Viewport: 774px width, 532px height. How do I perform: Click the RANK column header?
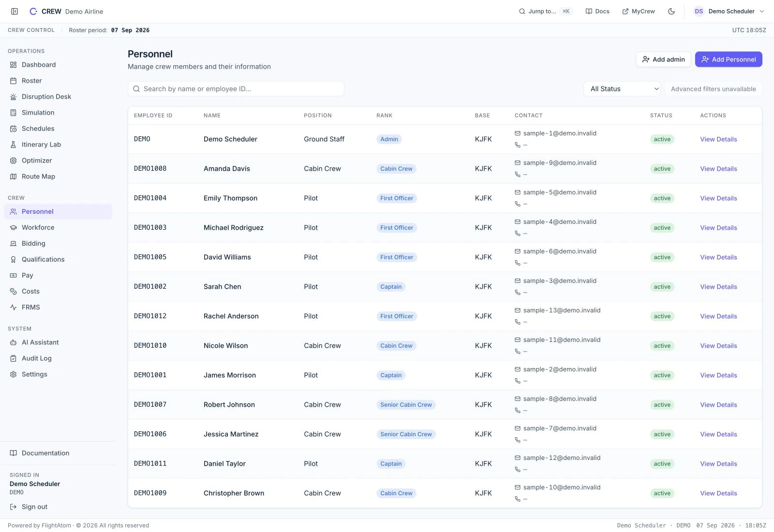pos(385,116)
